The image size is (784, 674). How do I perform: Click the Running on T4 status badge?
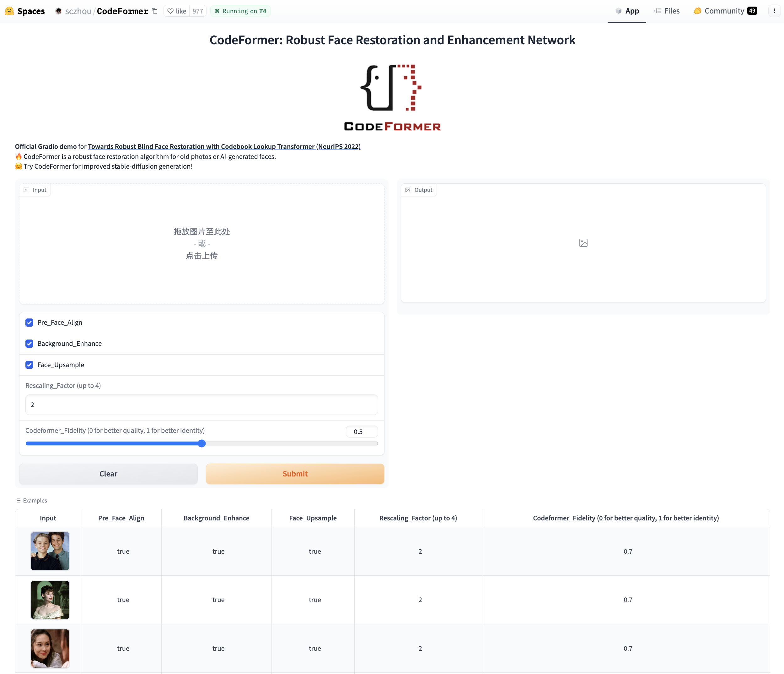[241, 11]
